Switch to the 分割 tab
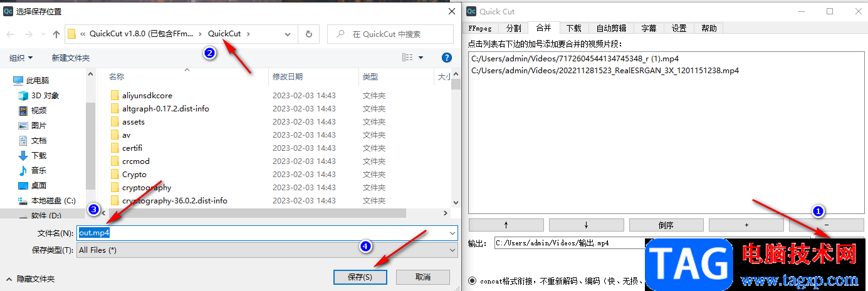The height and width of the screenshot is (291, 868). pos(513,28)
